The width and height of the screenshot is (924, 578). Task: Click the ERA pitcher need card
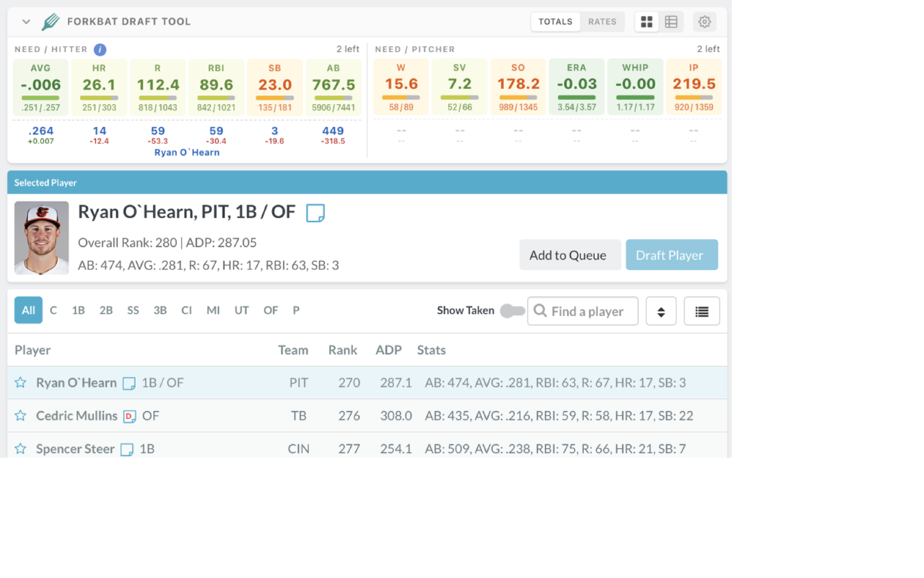point(577,87)
